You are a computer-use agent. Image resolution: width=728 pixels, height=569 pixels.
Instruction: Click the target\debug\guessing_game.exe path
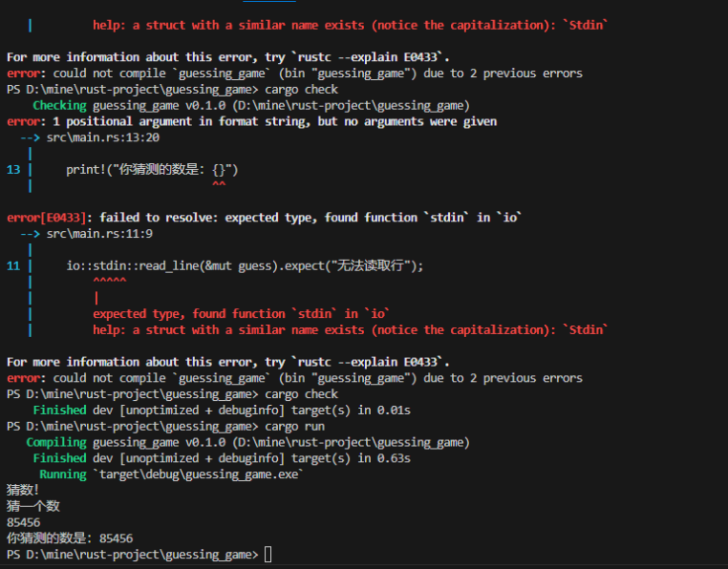pyautogui.click(x=199, y=474)
